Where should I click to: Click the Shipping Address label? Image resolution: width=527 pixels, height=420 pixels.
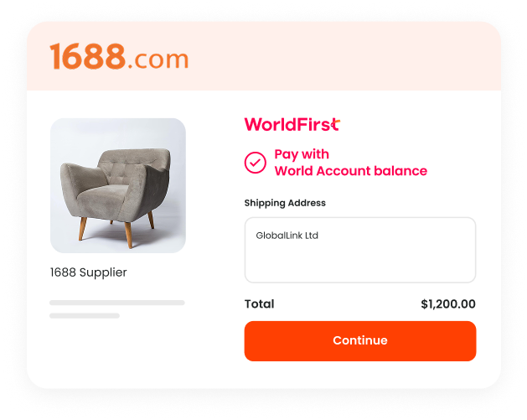click(x=285, y=203)
